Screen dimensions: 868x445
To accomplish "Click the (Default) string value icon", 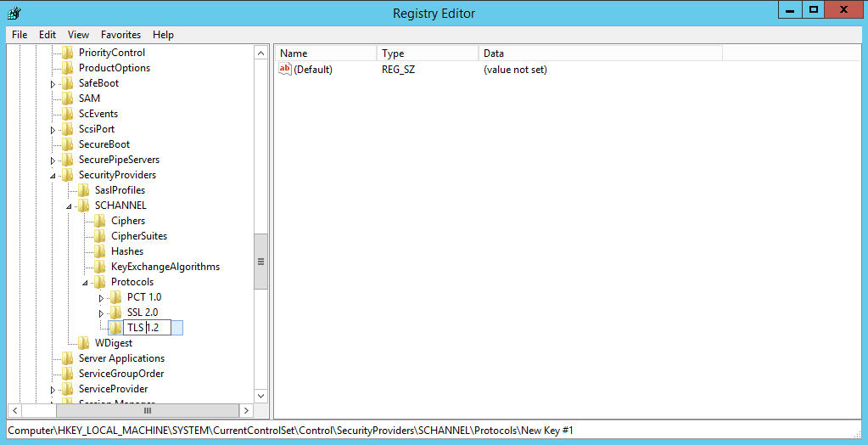I will (x=285, y=70).
